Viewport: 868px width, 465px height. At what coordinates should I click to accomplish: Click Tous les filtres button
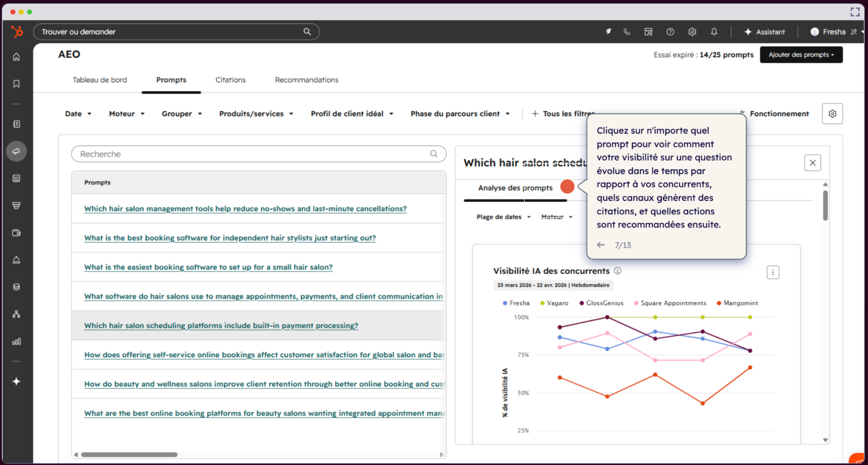coord(563,114)
